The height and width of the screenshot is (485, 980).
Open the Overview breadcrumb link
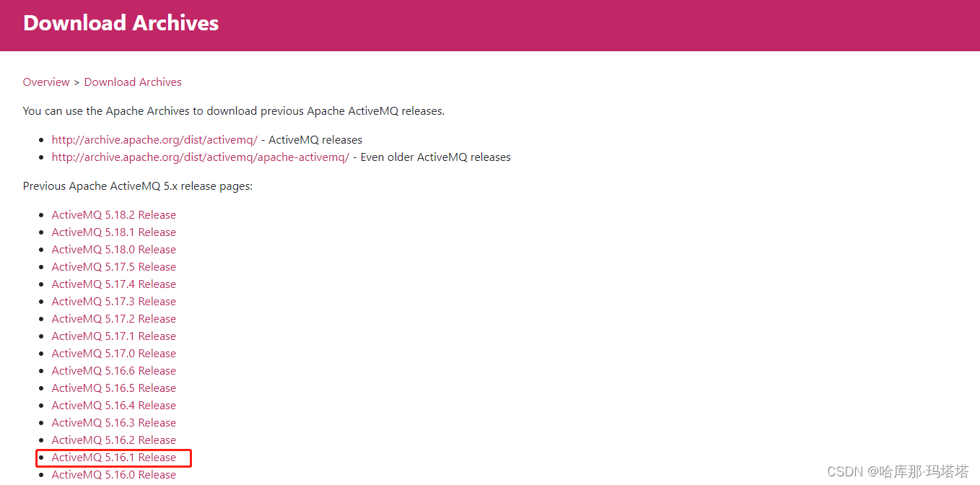pyautogui.click(x=46, y=82)
